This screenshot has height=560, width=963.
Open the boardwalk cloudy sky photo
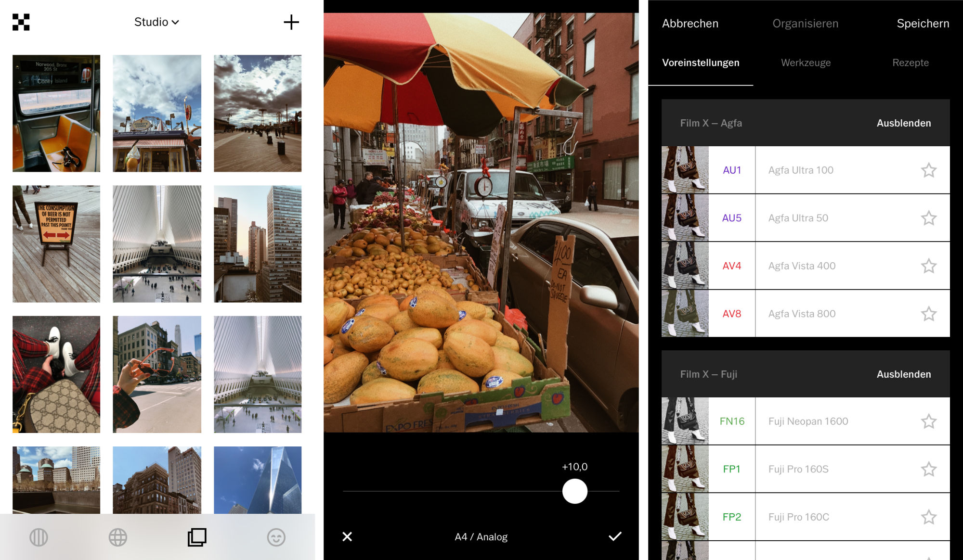(258, 113)
